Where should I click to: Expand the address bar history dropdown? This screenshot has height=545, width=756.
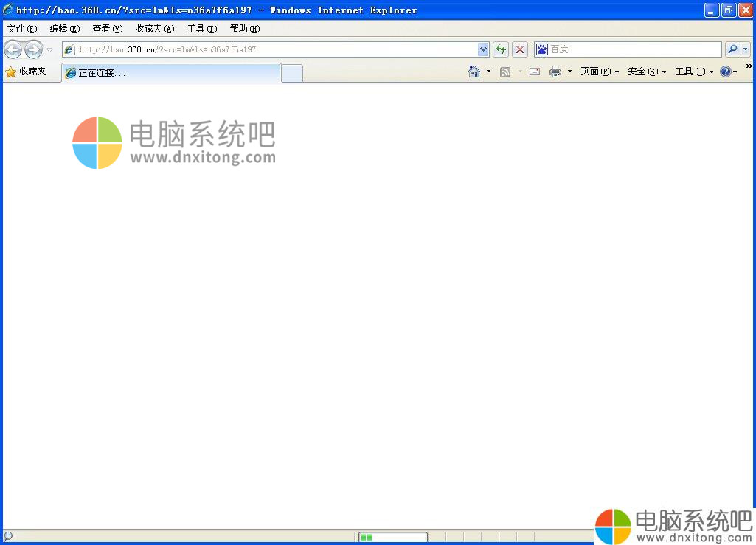483,49
